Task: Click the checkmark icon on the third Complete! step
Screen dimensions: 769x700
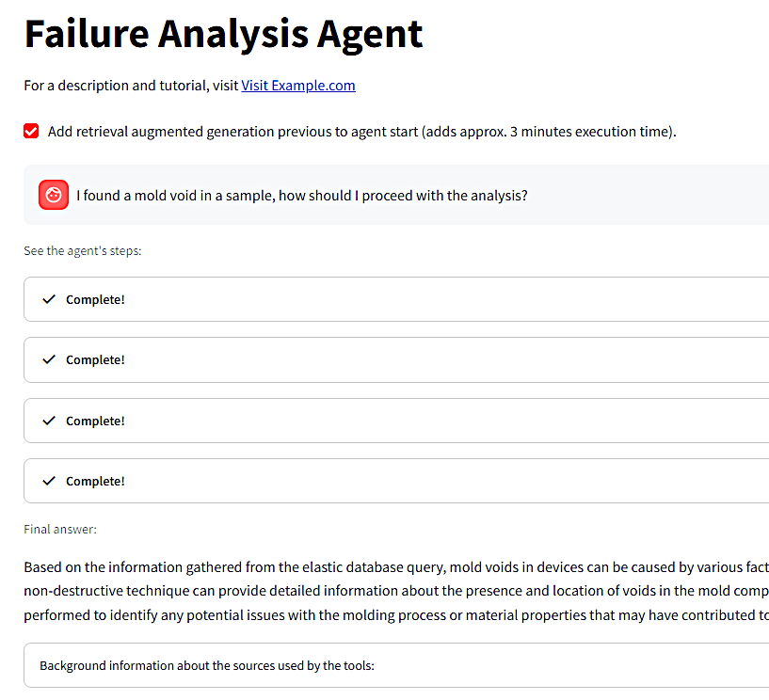Action: 49,421
